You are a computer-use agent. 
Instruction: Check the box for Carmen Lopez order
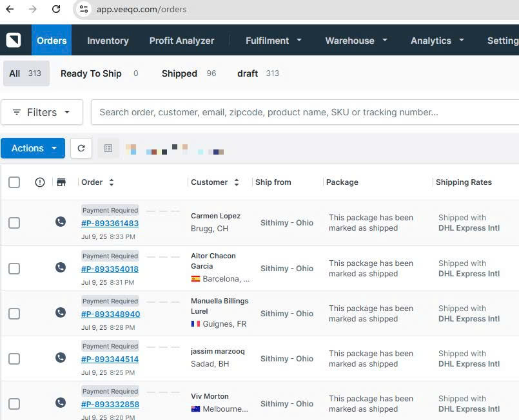pos(14,223)
